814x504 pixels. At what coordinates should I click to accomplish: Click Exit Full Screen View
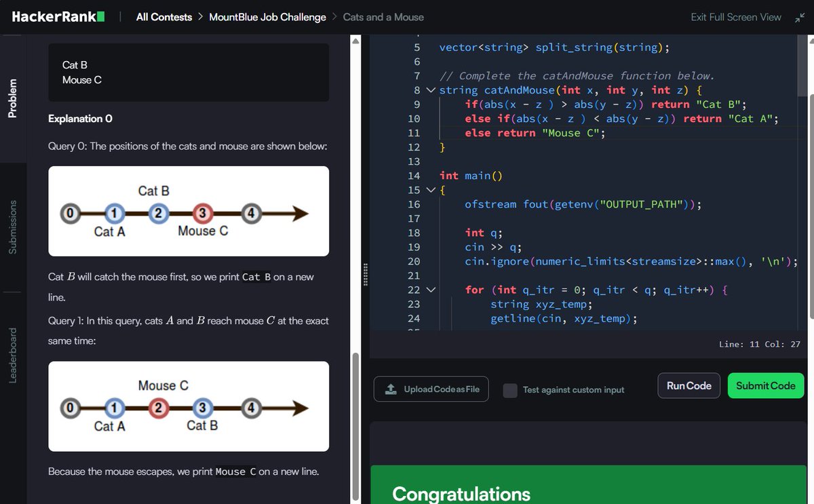tap(736, 17)
